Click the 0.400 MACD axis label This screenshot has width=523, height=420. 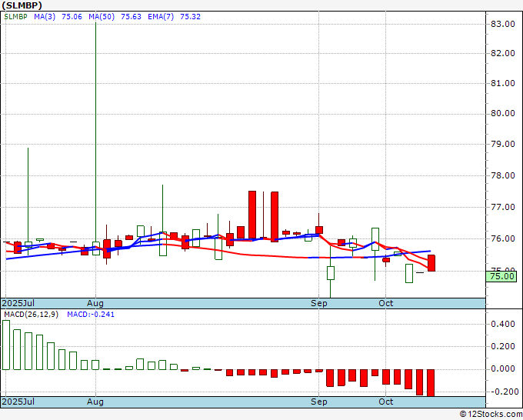[503, 325]
